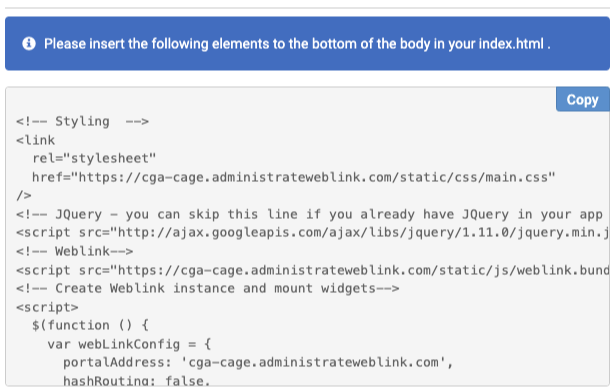This screenshot has width=615, height=391.
Task: Click the 'Create Weblink instance and mount widgets' comment
Action: tap(207, 288)
